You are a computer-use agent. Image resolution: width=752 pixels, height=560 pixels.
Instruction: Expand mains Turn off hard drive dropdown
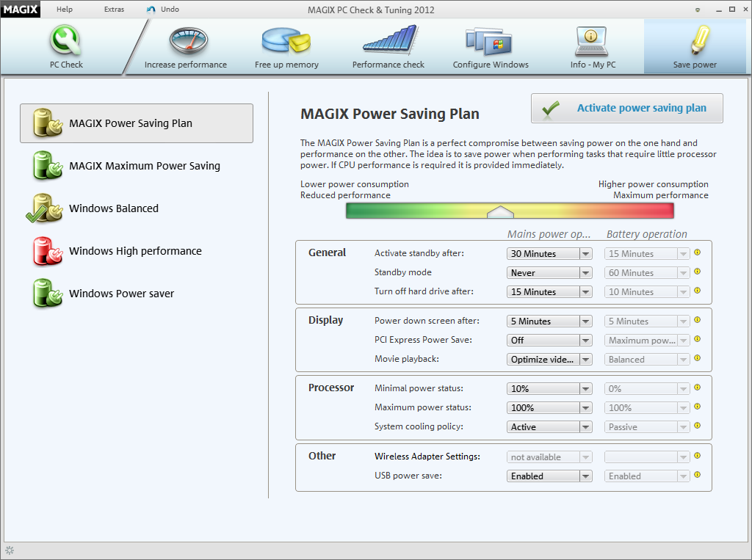pyautogui.click(x=549, y=292)
